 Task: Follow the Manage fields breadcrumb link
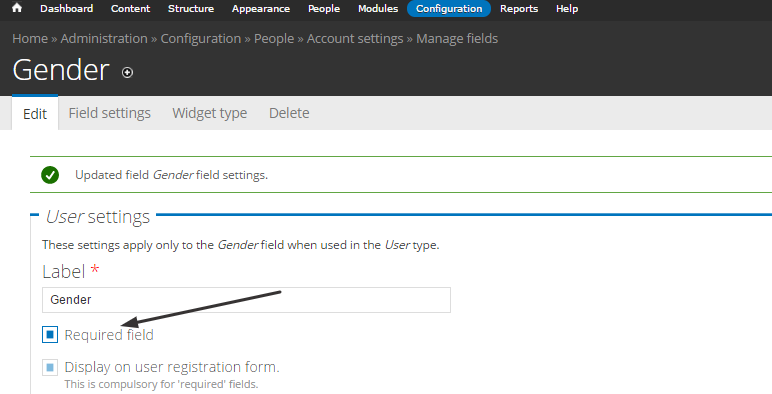pos(457,38)
